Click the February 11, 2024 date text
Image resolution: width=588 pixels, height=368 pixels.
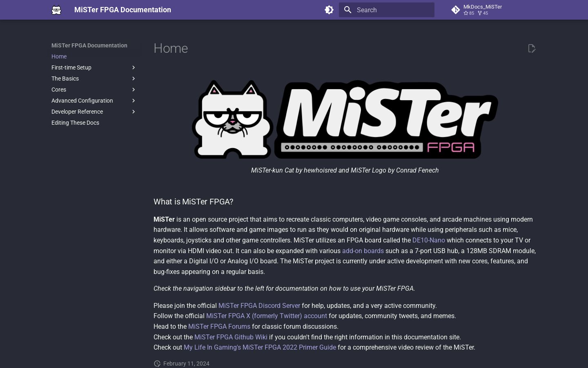186,364
